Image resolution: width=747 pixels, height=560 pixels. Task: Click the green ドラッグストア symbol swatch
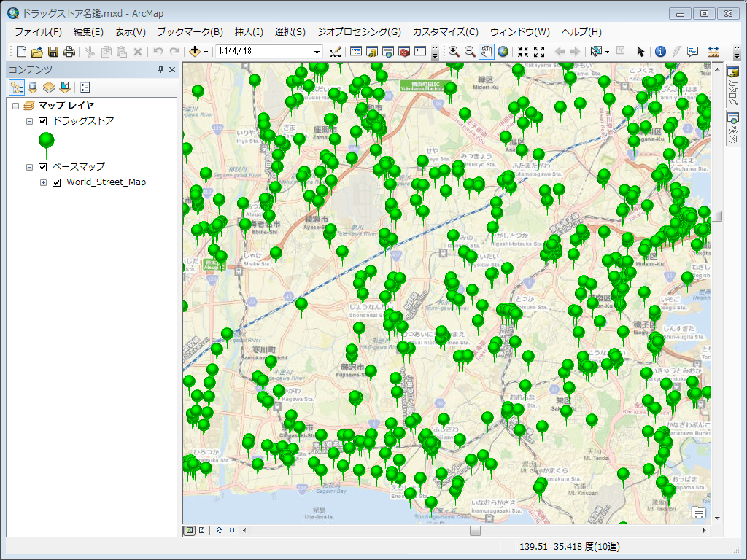(x=46, y=145)
